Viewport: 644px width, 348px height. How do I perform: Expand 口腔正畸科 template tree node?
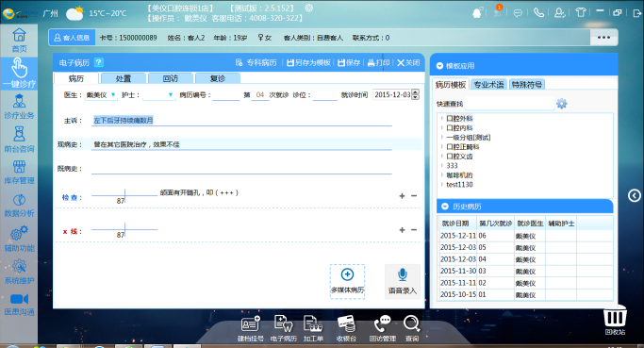[x=442, y=147]
